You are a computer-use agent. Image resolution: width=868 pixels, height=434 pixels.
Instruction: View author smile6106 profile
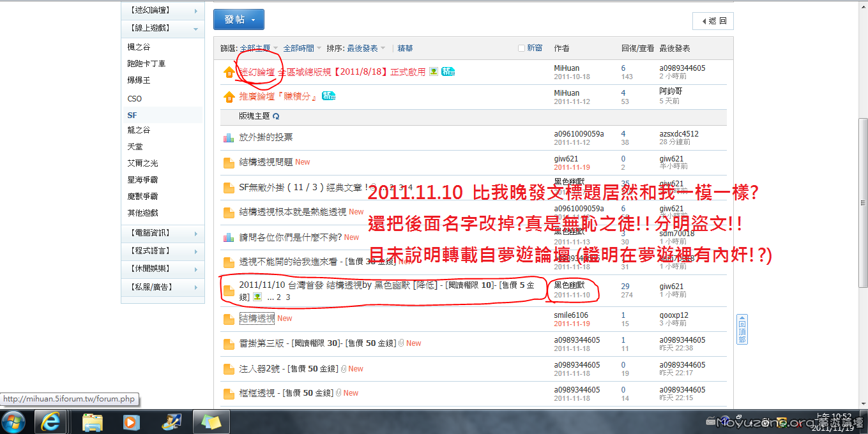[571, 315]
